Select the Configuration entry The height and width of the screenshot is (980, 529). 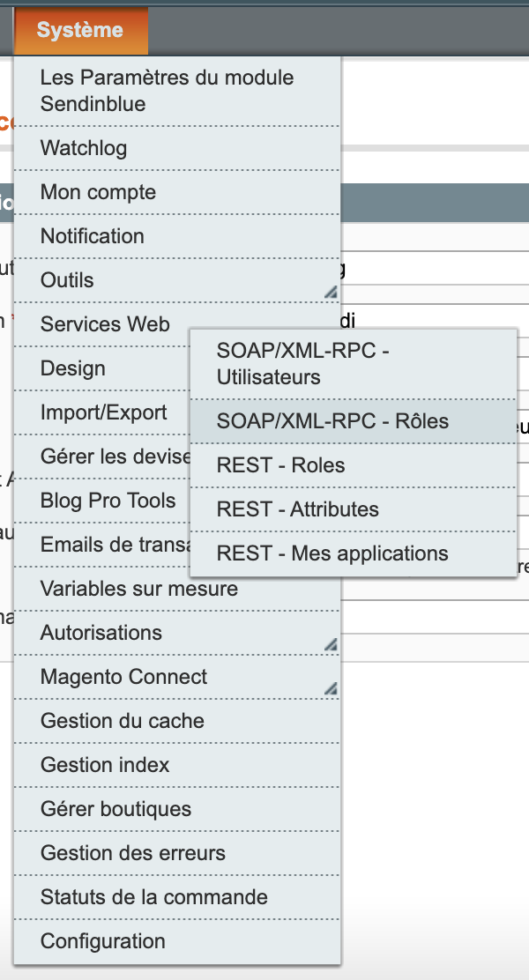[x=103, y=941]
